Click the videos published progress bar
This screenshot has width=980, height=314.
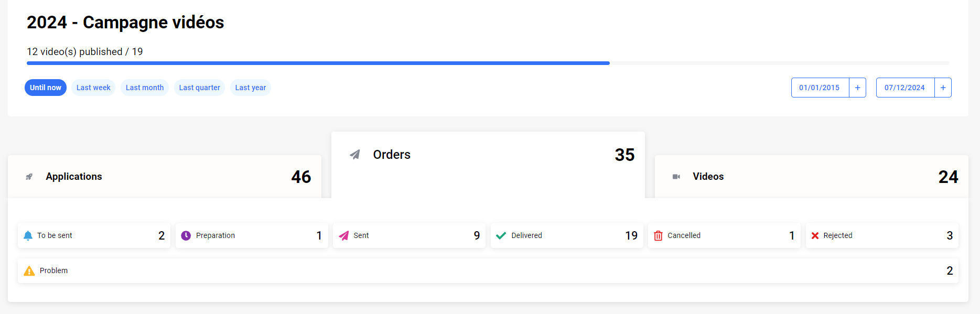(x=488, y=63)
